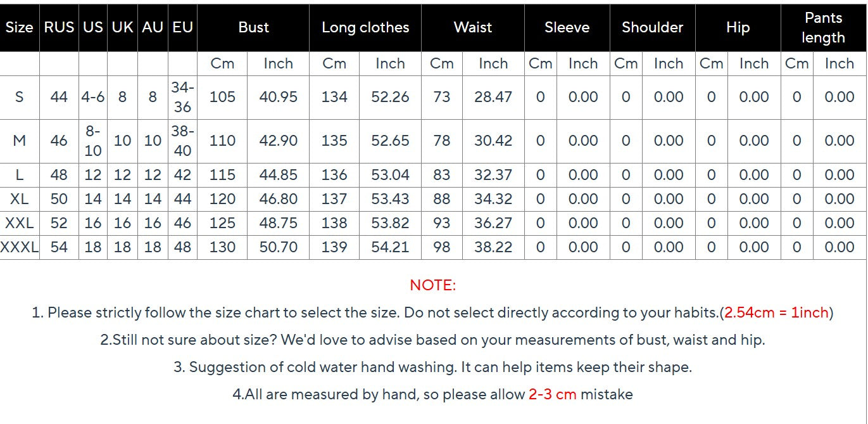The image size is (868, 424).
Task: Click the Pants length column header
Action: pyautogui.click(x=823, y=28)
